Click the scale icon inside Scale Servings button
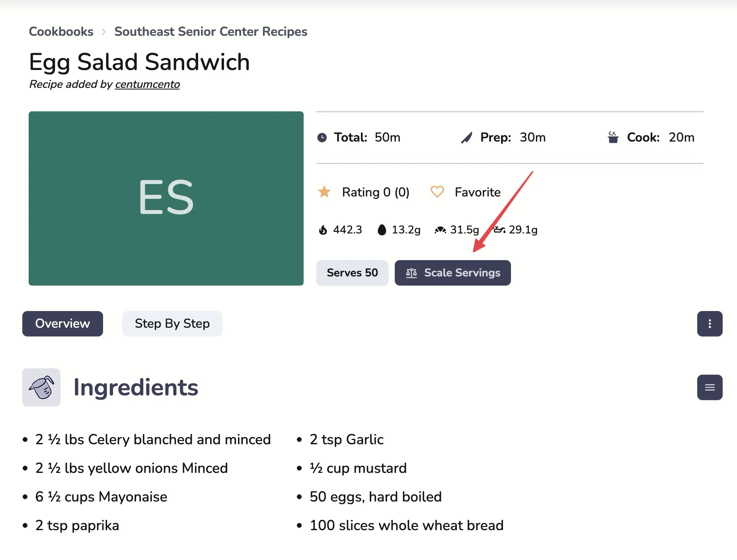The height and width of the screenshot is (560, 737). pos(411,273)
